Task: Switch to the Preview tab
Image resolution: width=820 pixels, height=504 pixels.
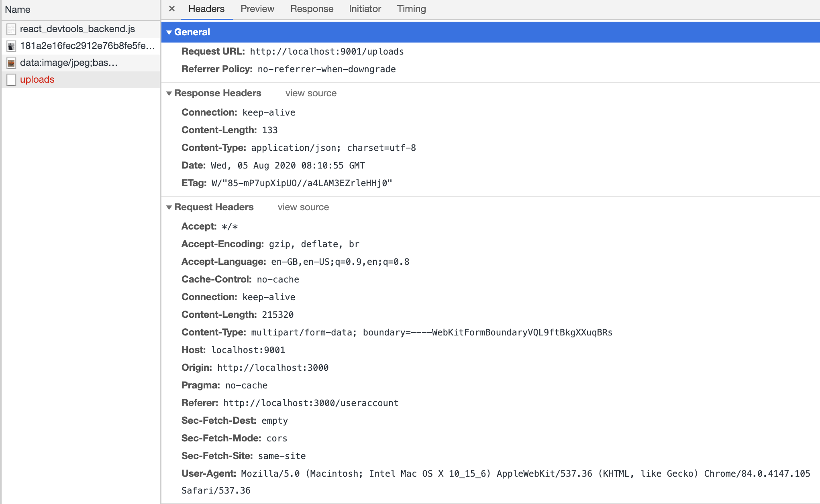Action: pos(257,9)
